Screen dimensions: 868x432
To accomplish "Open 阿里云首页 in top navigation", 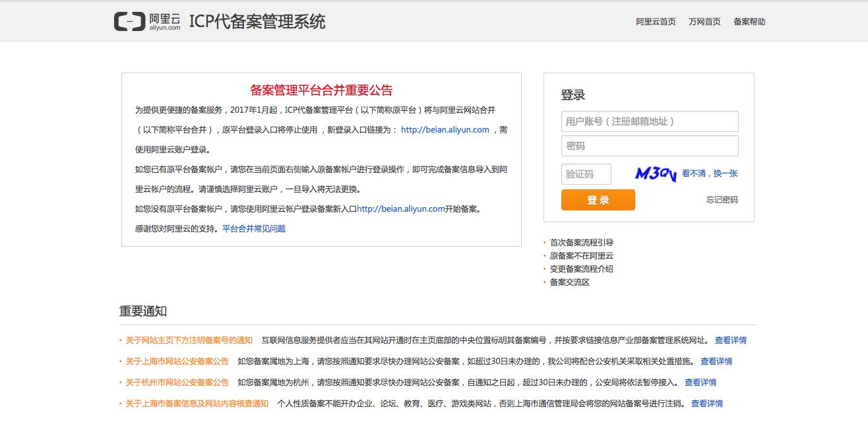I will (x=656, y=22).
